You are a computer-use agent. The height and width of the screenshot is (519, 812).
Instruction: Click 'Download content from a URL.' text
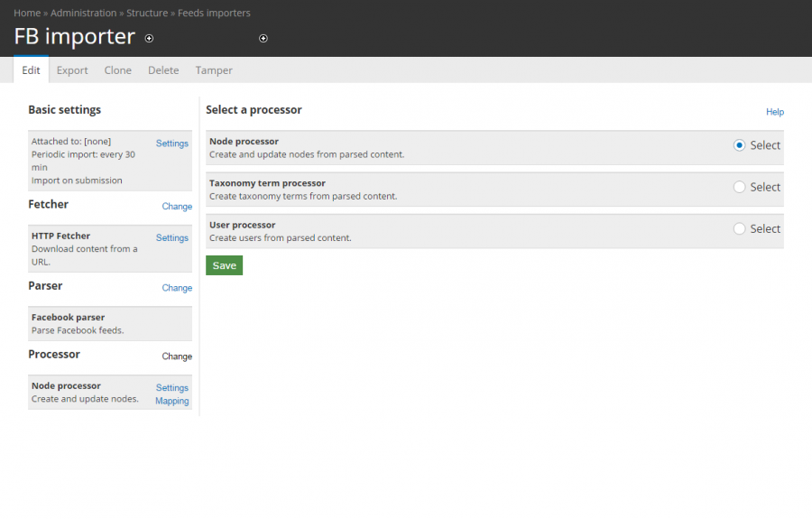pyautogui.click(x=85, y=255)
